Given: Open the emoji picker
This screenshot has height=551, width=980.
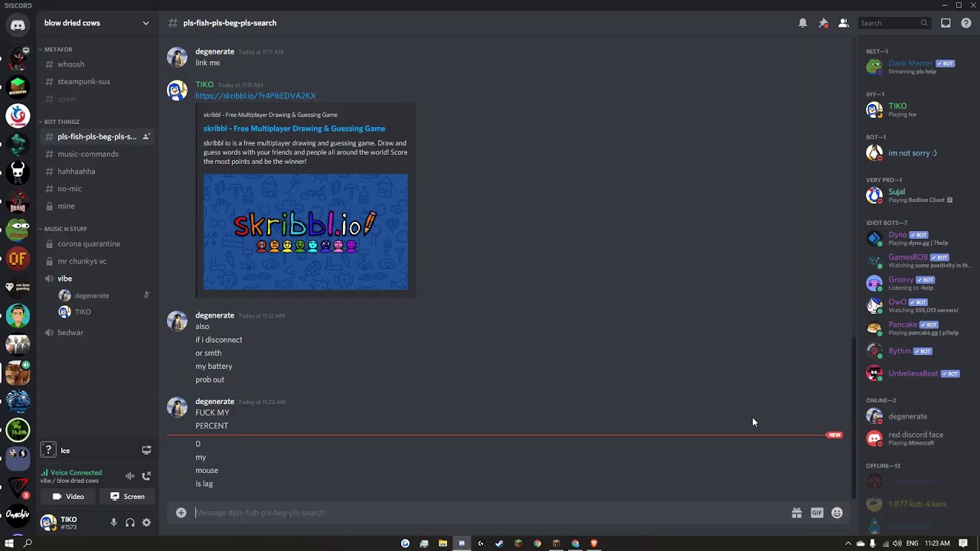Looking at the screenshot, I should click(837, 513).
